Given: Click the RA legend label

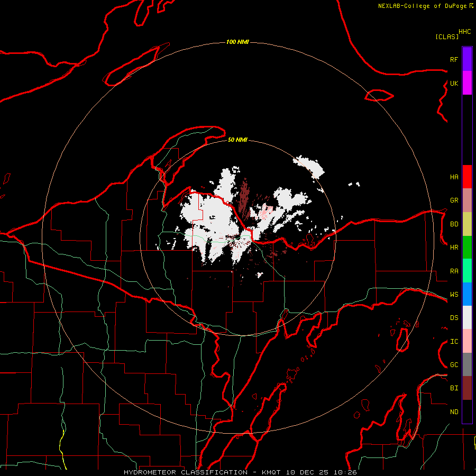Looking at the screenshot, I should coord(454,271).
